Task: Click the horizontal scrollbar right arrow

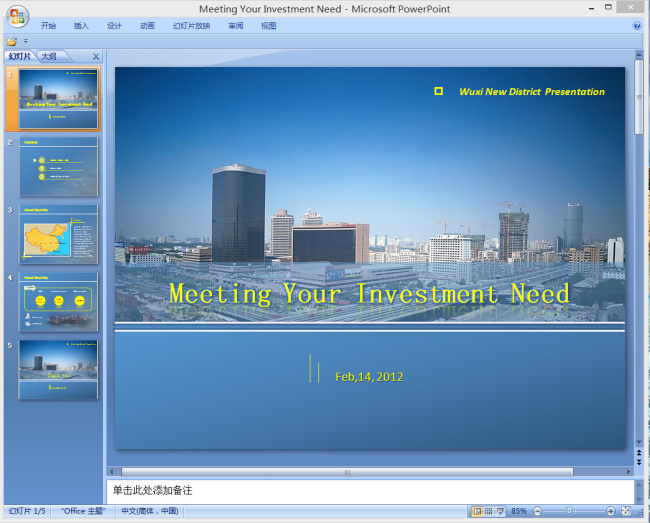Action: coord(628,472)
